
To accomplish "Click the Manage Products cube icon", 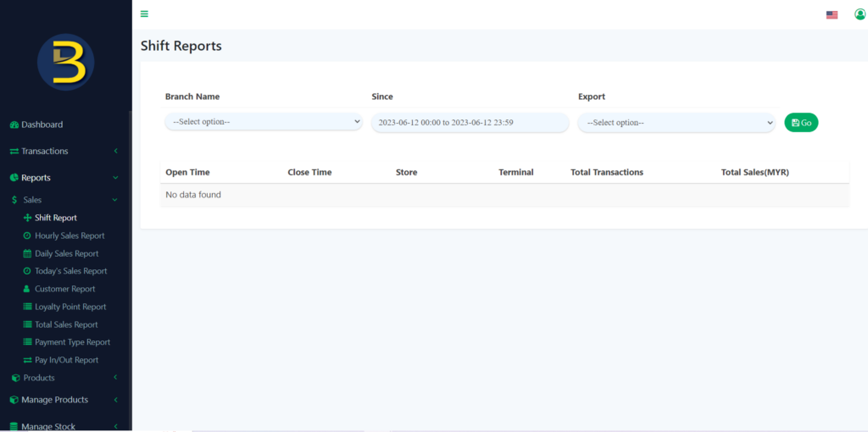I will (14, 400).
